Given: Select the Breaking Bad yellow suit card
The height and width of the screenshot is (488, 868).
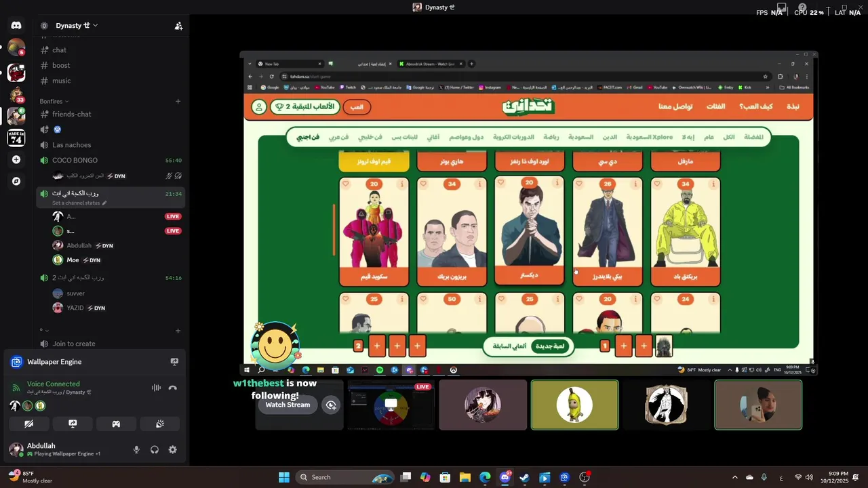Looking at the screenshot, I should point(685,231).
